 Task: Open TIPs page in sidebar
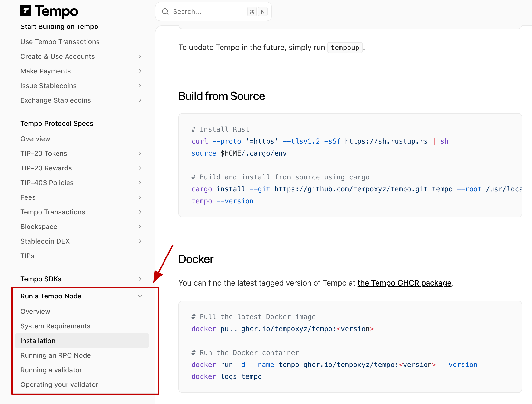point(27,256)
